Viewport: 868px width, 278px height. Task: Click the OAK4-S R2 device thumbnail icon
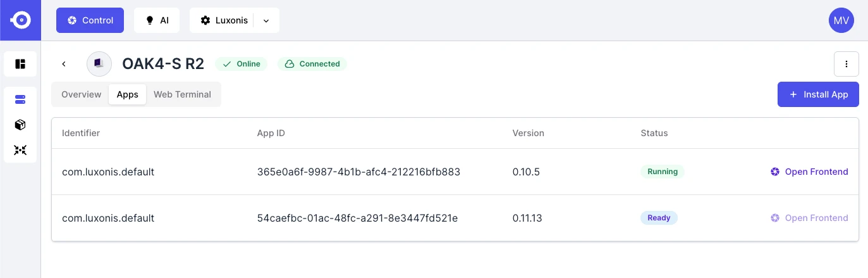tap(98, 64)
